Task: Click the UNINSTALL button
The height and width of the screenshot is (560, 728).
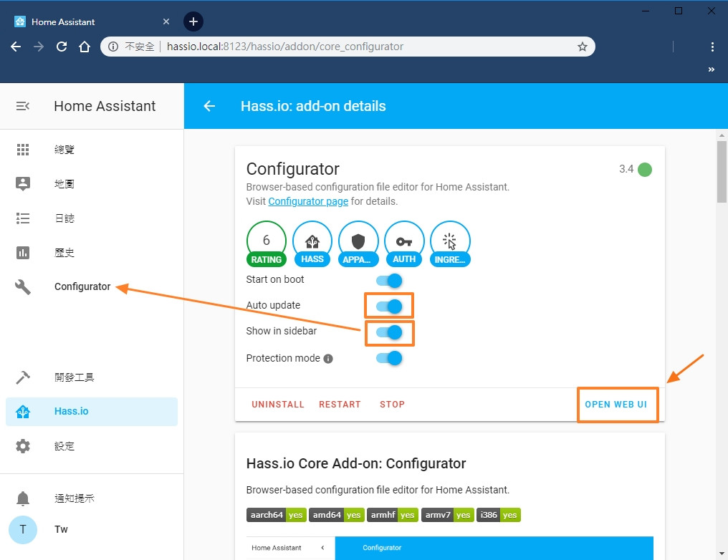Action: pyautogui.click(x=277, y=405)
